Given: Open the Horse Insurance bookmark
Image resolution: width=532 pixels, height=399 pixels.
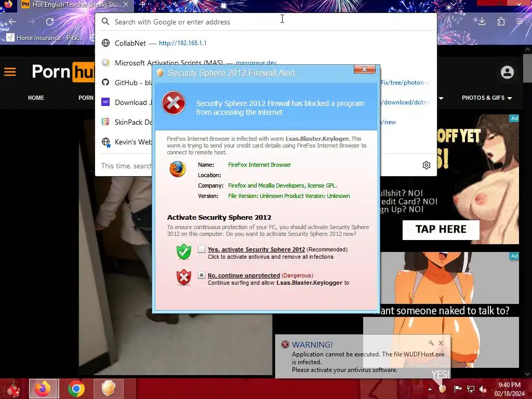Looking at the screenshot, I should (46, 37).
